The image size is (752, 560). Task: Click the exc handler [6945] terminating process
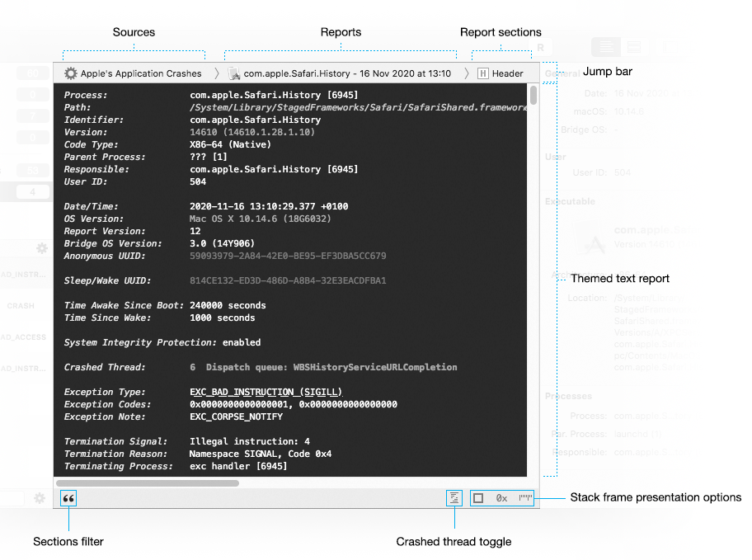coord(238,467)
